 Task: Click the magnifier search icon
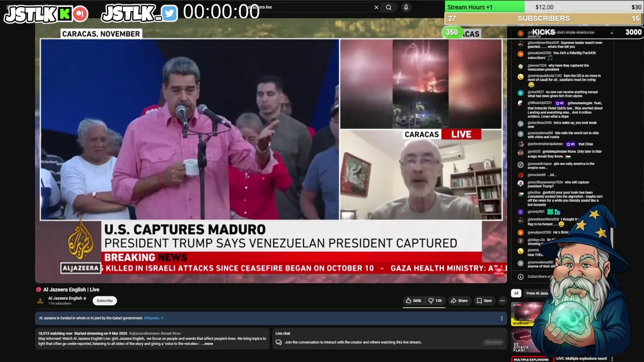[x=389, y=7]
